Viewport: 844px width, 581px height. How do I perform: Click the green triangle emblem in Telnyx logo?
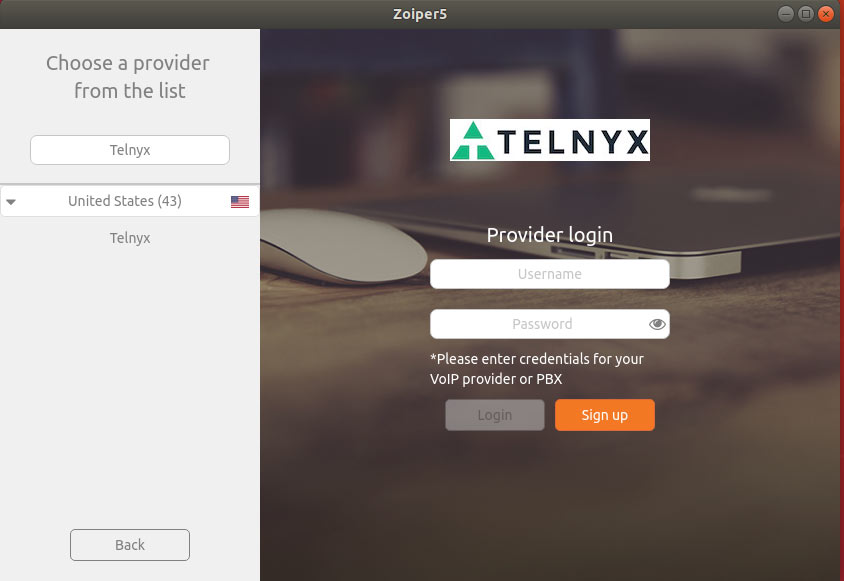pyautogui.click(x=472, y=141)
